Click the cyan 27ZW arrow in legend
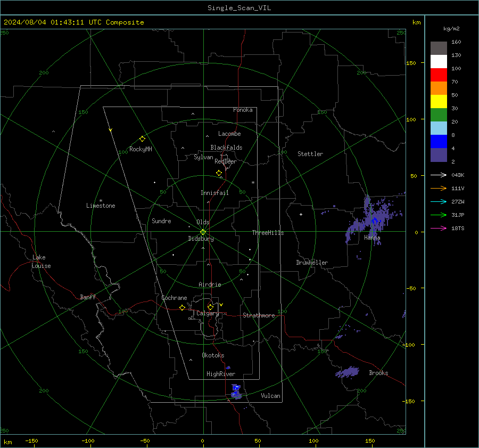 [x=439, y=202]
